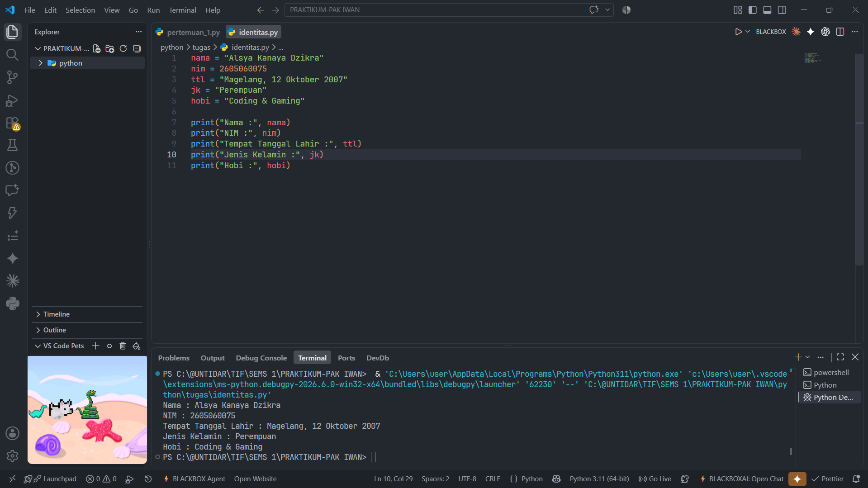Open Run and Debug view
The width and height of the screenshot is (868, 488).
(12, 100)
